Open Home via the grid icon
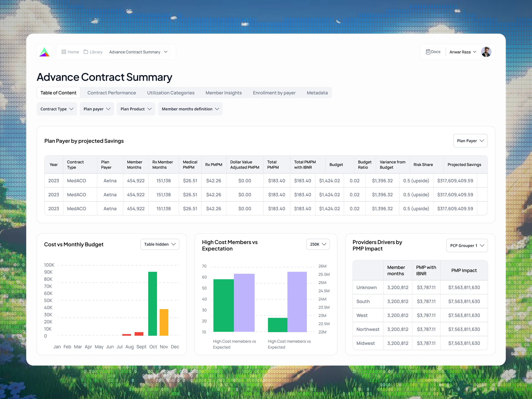Screen dimensions: 532x399 [64, 52]
